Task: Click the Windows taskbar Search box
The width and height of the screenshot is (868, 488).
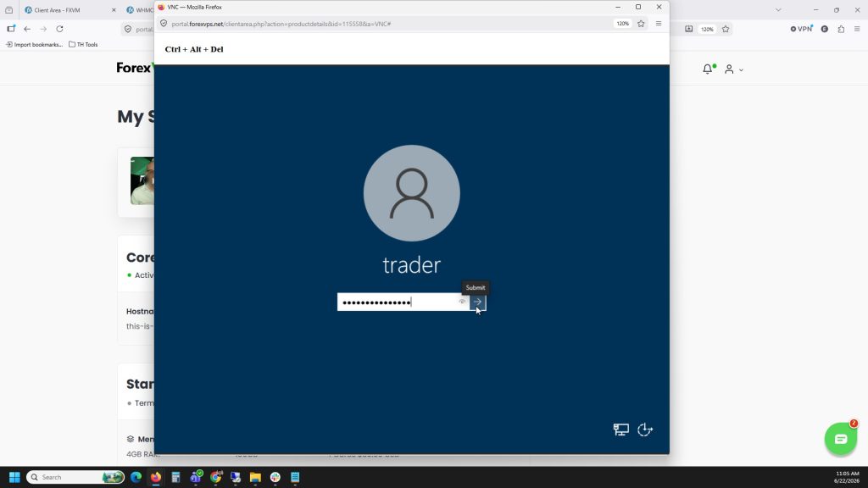Action: pos(75,477)
